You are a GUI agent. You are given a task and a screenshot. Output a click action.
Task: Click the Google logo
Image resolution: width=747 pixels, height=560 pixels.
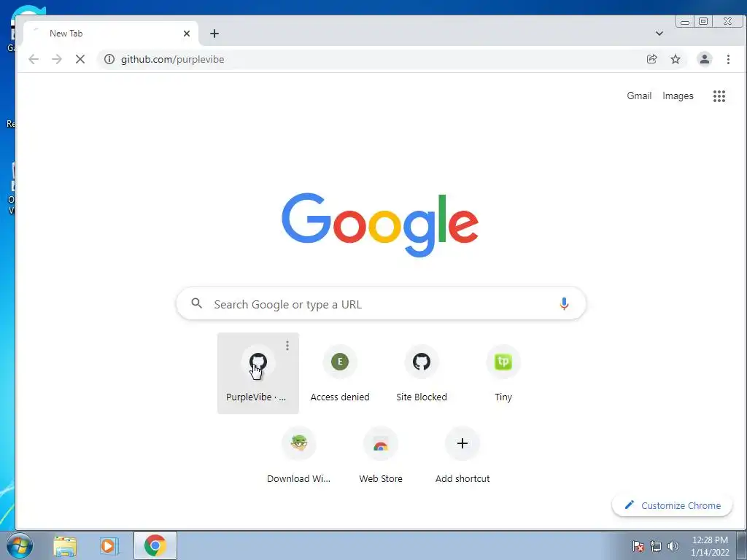379,225
